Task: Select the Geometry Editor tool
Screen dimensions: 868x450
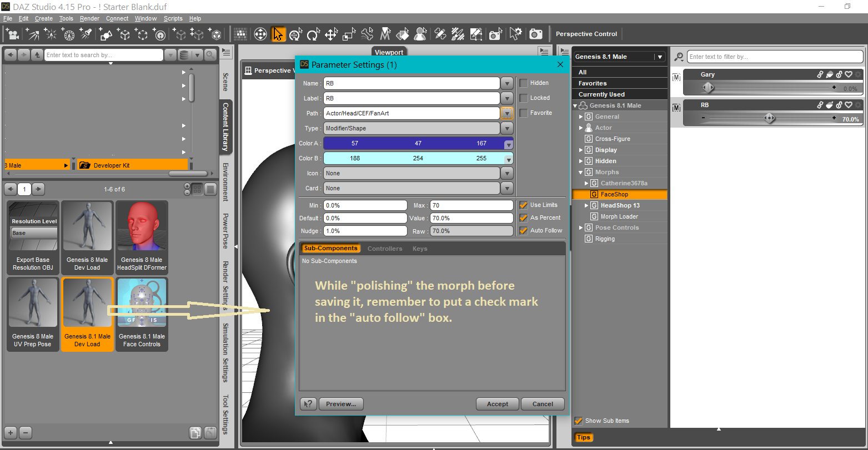Action: [476, 34]
